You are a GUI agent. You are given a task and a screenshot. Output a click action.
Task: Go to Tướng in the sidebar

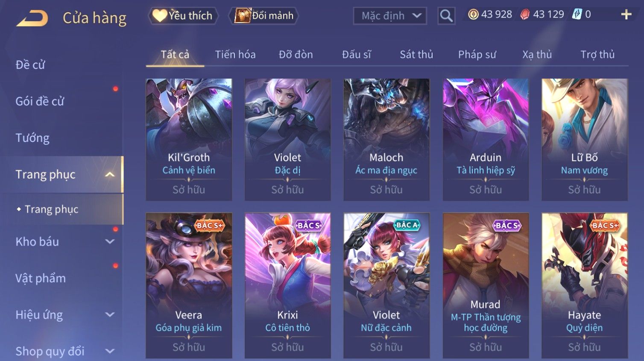32,138
